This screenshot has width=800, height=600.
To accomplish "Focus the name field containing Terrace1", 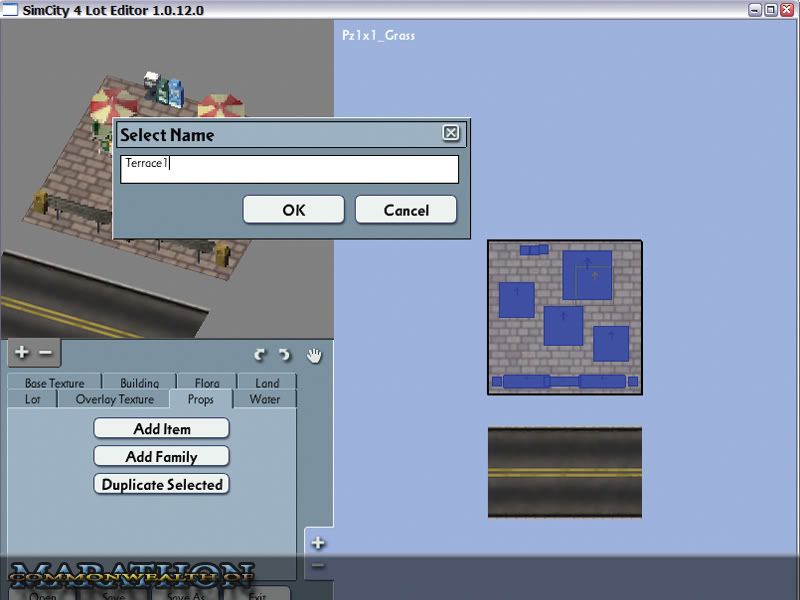I will click(289, 169).
